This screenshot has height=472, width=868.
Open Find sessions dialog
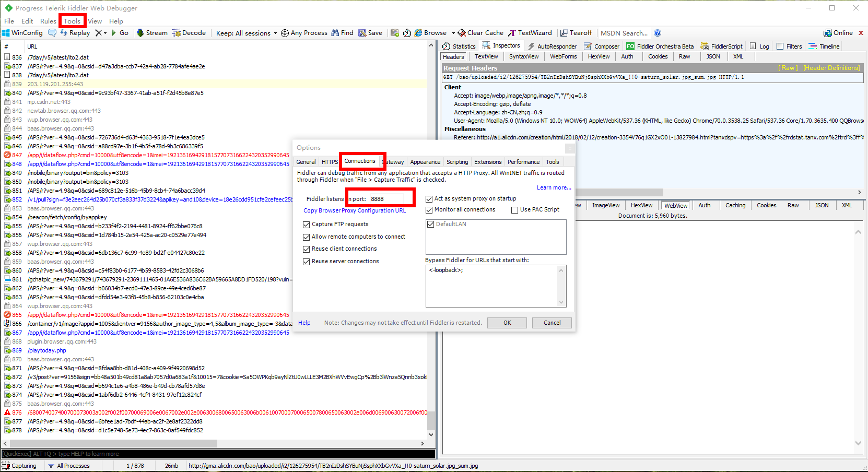click(x=342, y=33)
